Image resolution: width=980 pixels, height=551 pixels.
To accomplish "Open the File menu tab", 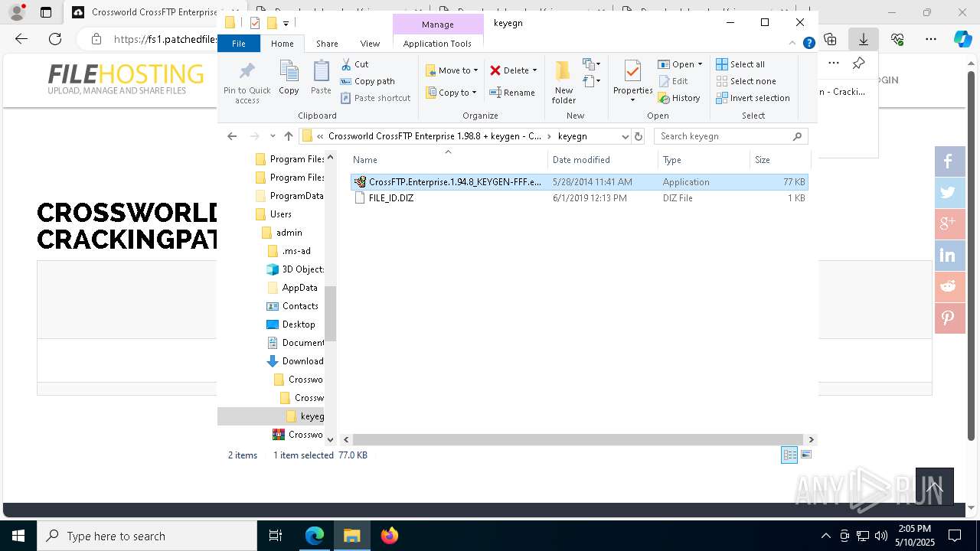I will (x=239, y=44).
